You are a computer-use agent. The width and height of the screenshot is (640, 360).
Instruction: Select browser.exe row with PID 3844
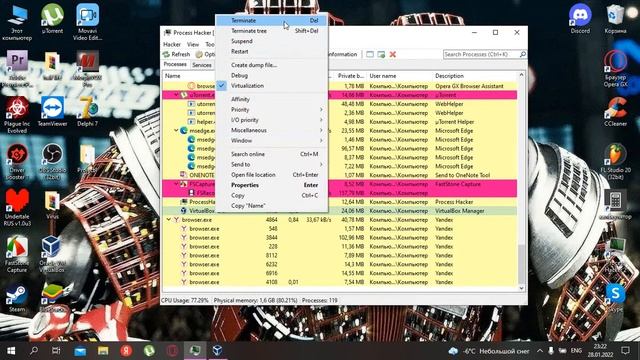pos(340,238)
